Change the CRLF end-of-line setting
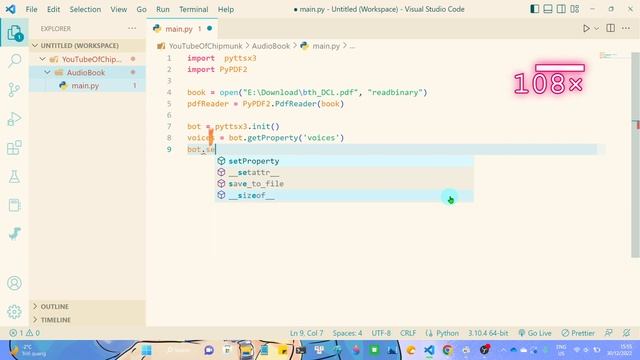The width and height of the screenshot is (640, 360). [x=408, y=333]
